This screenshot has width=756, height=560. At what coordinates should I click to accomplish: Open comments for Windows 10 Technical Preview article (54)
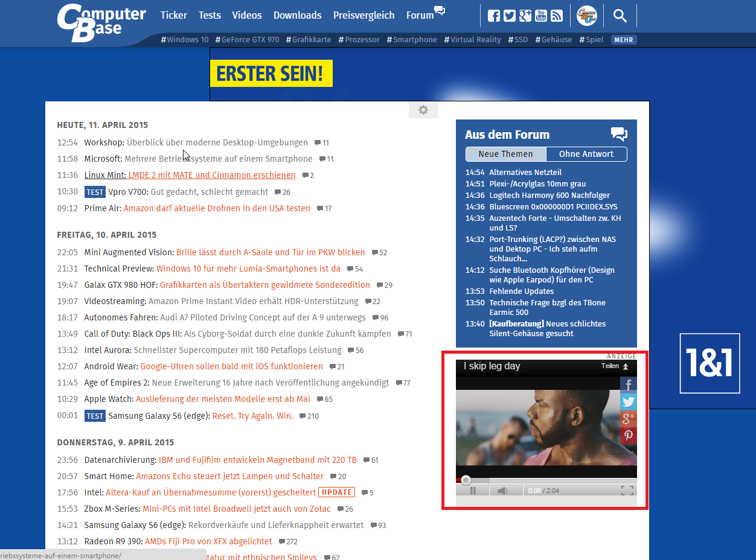355,269
